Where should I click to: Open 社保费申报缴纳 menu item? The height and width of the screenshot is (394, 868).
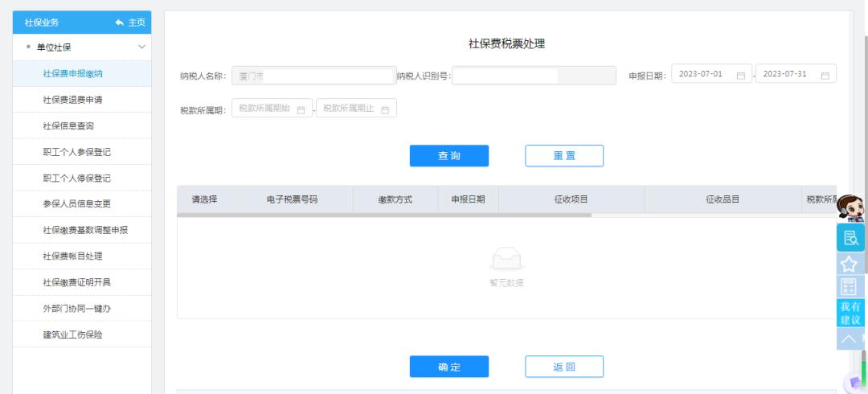pyautogui.click(x=82, y=74)
